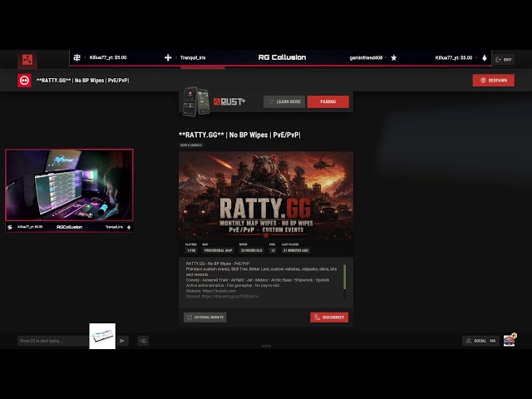
Task: Click 'gaminfriend408' in the overlay bar
Action: coord(366,57)
